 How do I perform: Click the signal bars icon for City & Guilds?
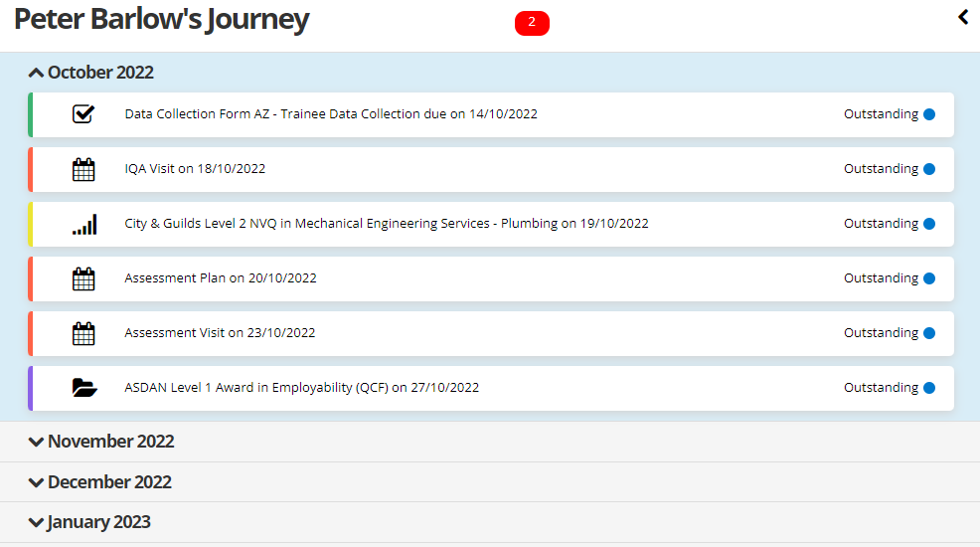84,225
